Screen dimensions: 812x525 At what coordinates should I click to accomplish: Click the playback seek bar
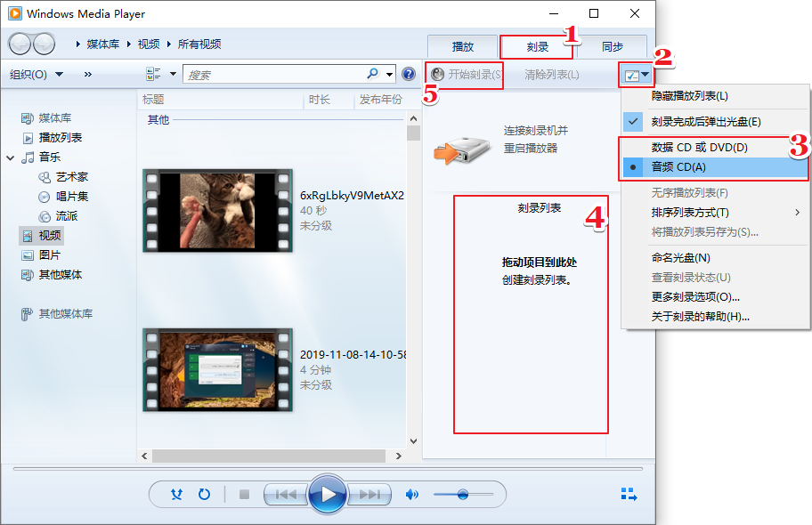[x=328, y=469]
